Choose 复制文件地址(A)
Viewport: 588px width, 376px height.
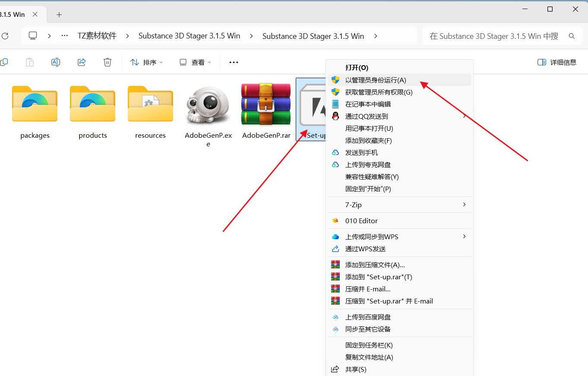[399, 357]
